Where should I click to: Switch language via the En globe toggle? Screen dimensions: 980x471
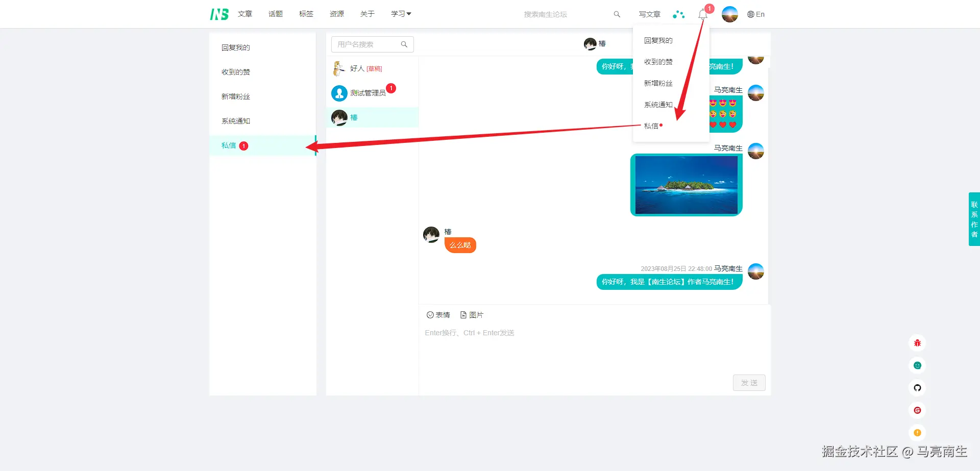[x=756, y=14]
